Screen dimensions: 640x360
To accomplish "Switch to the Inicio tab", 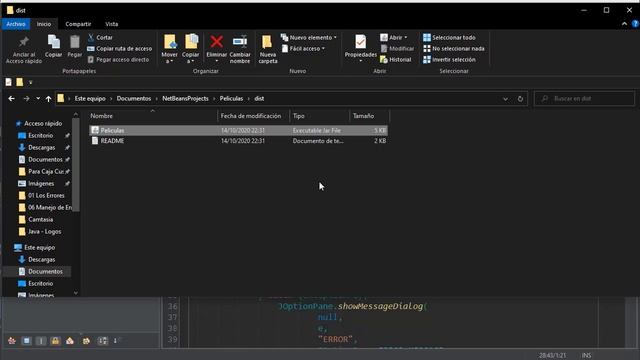I will click(x=44, y=24).
